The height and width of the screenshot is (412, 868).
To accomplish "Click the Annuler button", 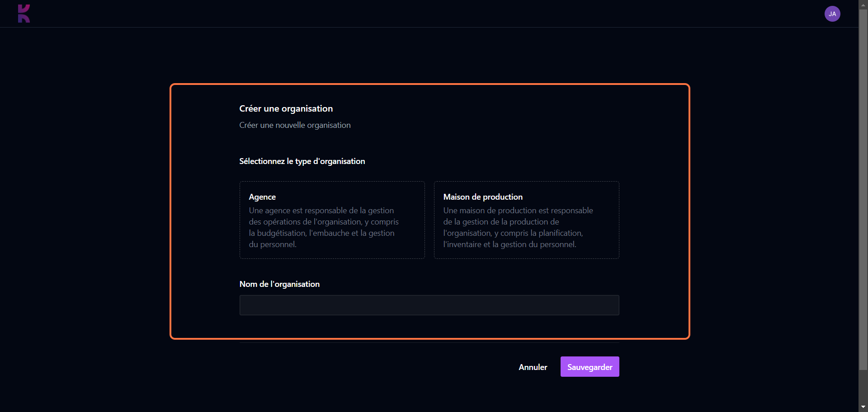I will pos(533,367).
